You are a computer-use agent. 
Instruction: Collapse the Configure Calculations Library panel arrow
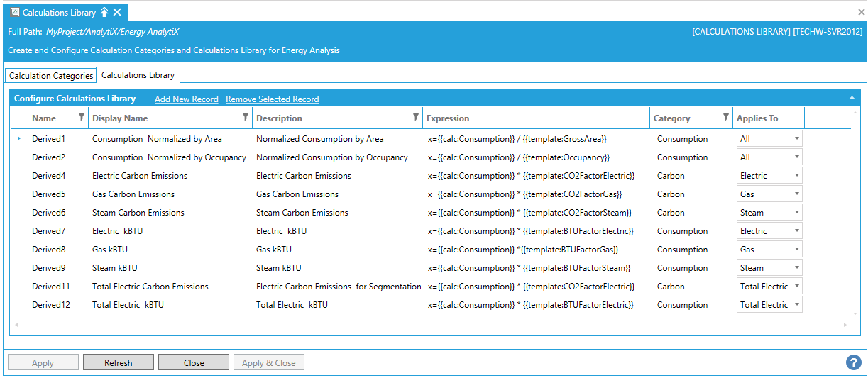tap(852, 99)
